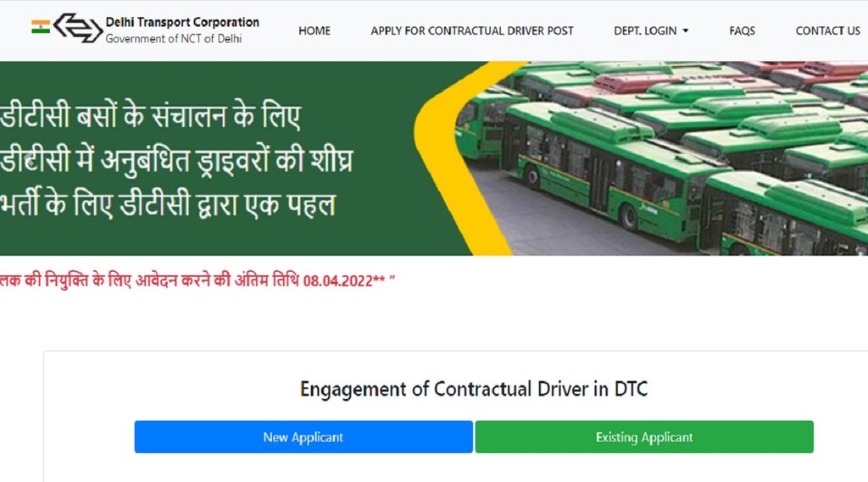Image resolution: width=868 pixels, height=482 pixels.
Task: Click the red scrolling Hindi notice text
Action: (x=197, y=280)
